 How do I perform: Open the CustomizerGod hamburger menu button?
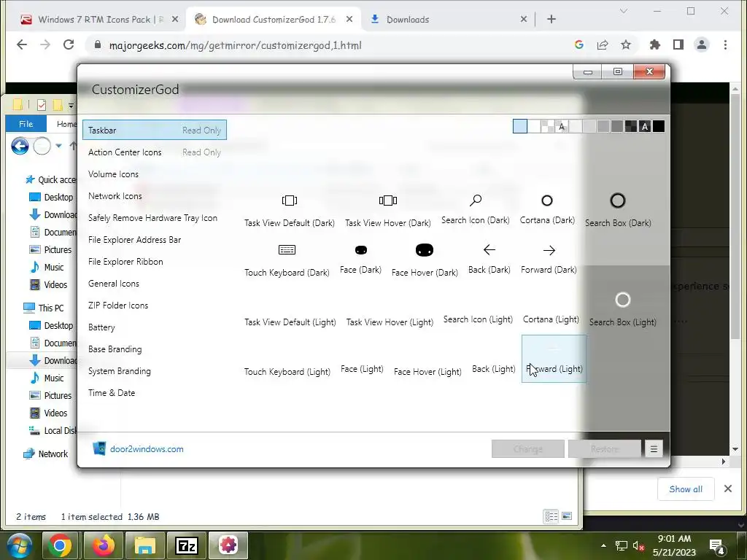click(x=654, y=449)
